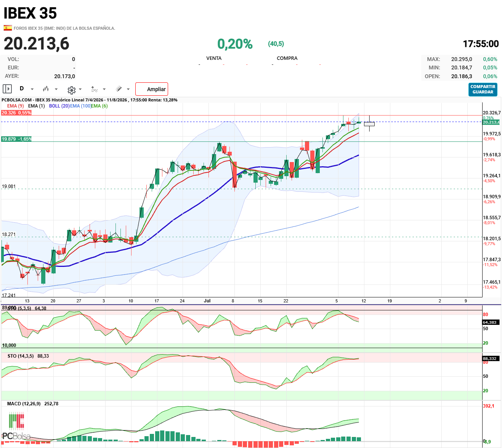Image resolution: width=502 pixels, height=448 pixels.
Task: Click the IBEX 35 title
Action: (x=30, y=13)
